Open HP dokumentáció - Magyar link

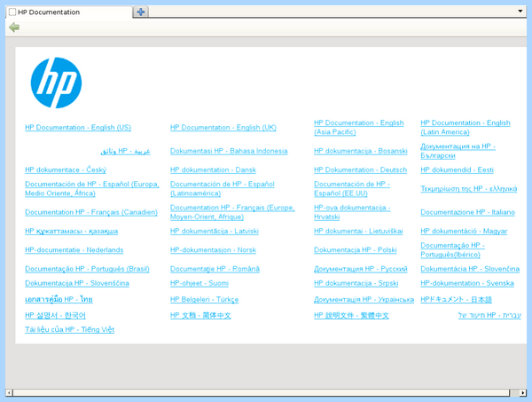pyautogui.click(x=464, y=232)
